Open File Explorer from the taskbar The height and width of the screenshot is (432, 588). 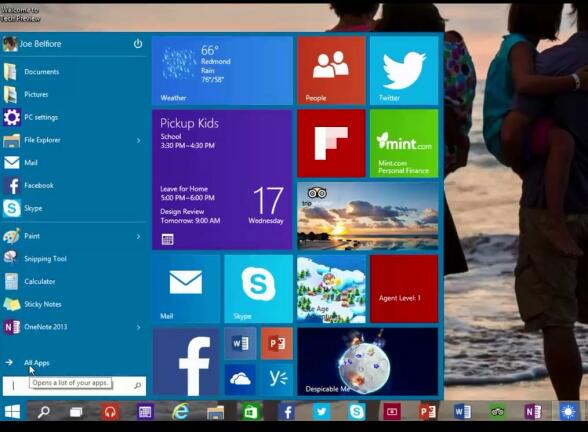(x=216, y=412)
